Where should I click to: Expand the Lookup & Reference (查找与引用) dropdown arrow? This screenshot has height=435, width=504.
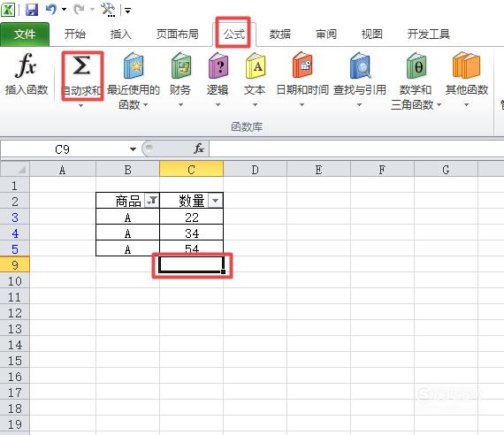[x=359, y=105]
